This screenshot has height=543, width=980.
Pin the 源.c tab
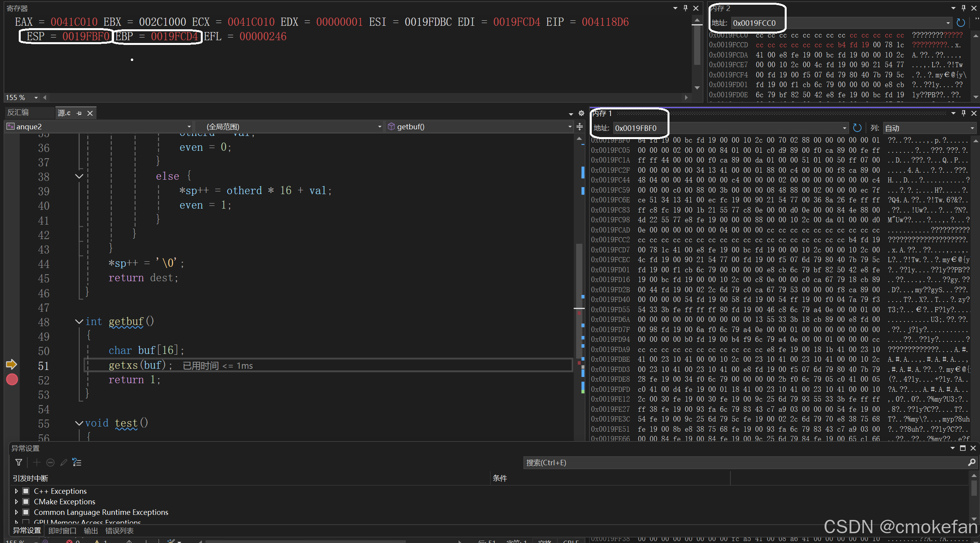(x=79, y=113)
